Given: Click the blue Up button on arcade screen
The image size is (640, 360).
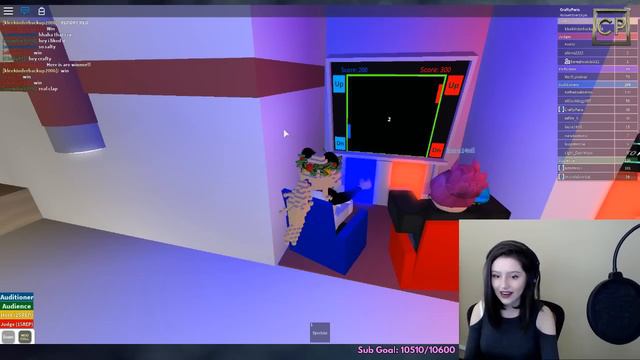Looking at the screenshot, I should coord(339,84).
